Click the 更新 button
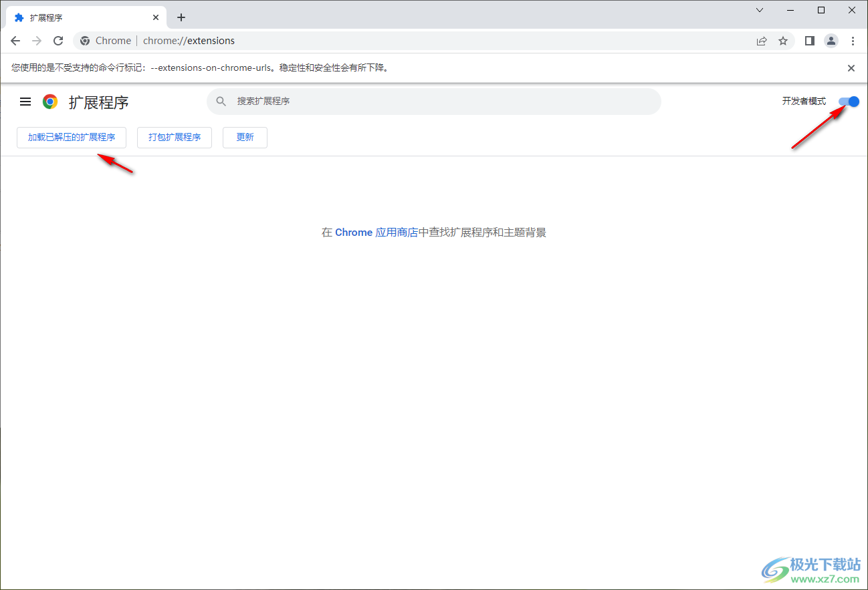The image size is (868, 590). [245, 138]
